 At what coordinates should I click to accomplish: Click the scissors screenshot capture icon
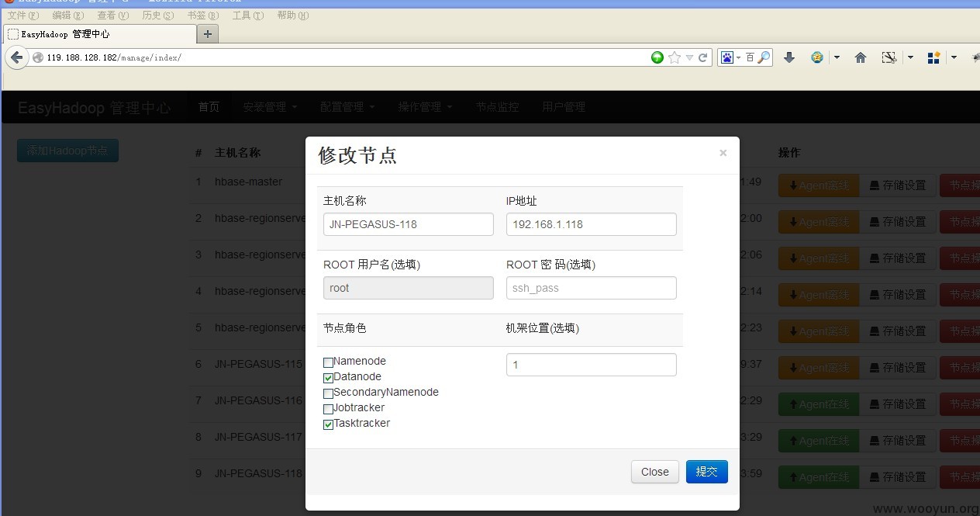(x=889, y=57)
